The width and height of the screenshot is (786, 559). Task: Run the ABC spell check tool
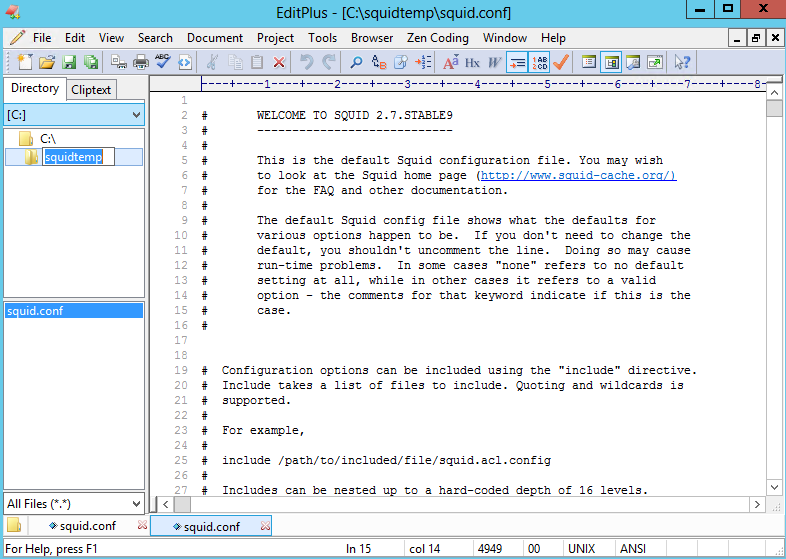pyautogui.click(x=163, y=62)
